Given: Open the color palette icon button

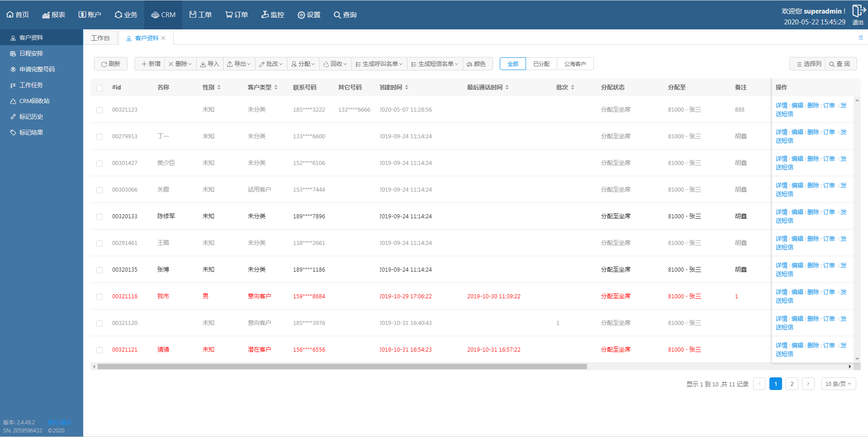Looking at the screenshot, I should tap(476, 64).
